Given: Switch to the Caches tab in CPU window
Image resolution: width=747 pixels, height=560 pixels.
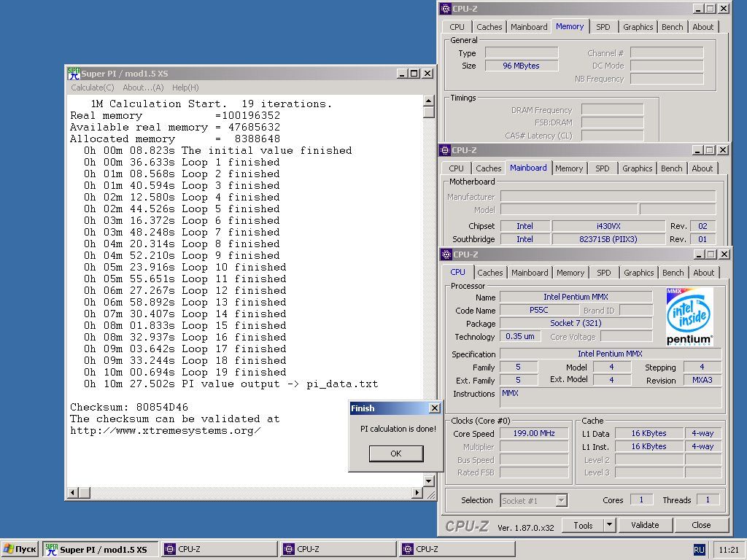Looking at the screenshot, I should click(489, 273).
